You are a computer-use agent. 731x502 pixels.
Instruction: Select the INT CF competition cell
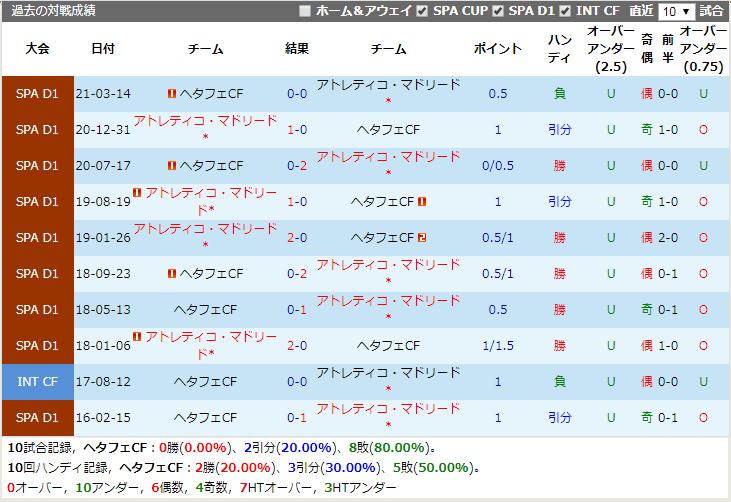[x=38, y=382]
